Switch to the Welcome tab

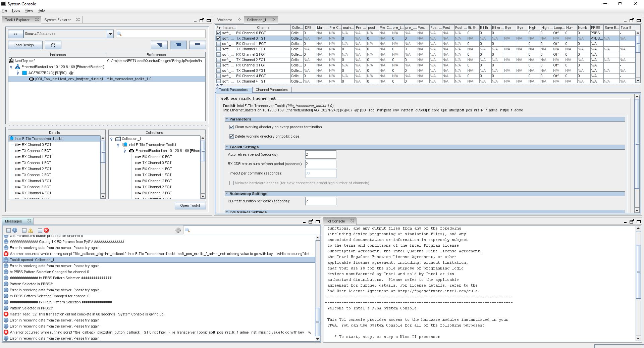[224, 20]
